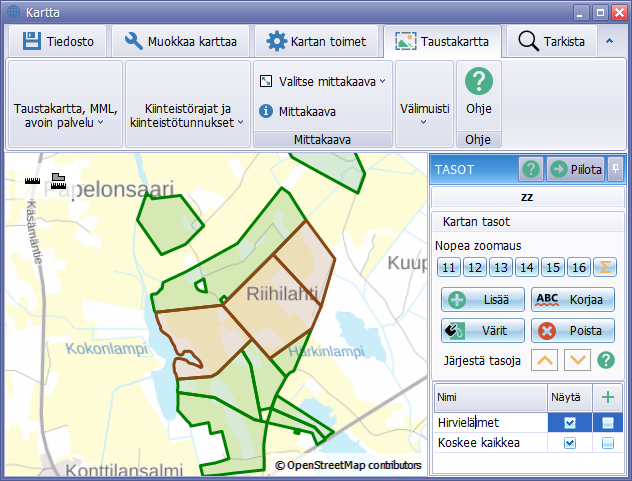Zoom quickly to level 16
The width and height of the screenshot is (632, 481).
tap(579, 267)
